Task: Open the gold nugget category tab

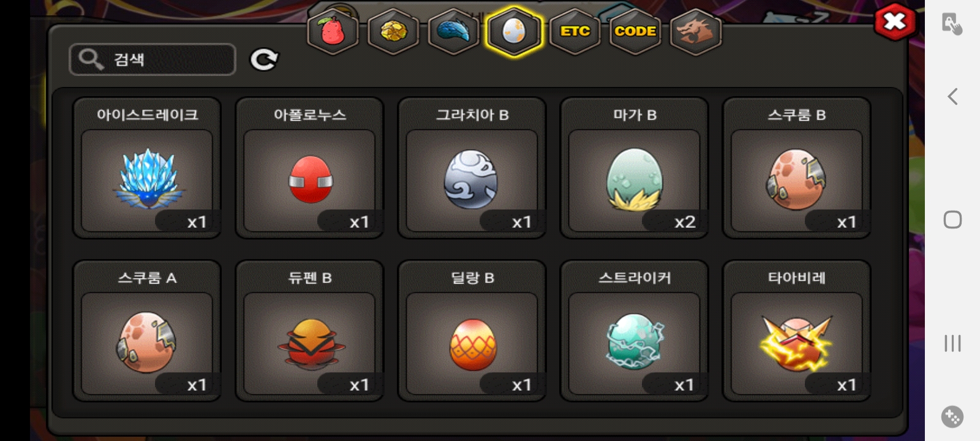Action: point(393,31)
